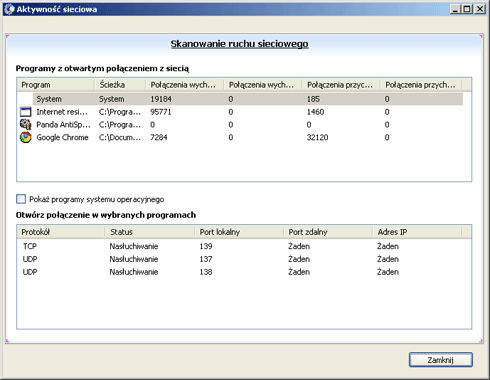Enable Pokaż programy systemu operacyjnego checkbox
The height and width of the screenshot is (380, 490).
(21, 199)
